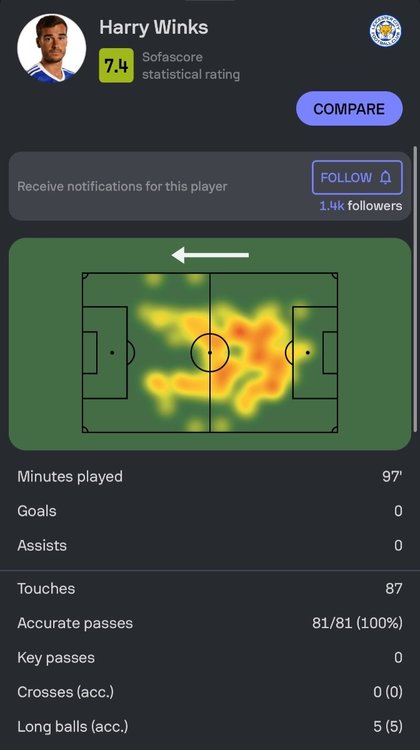Image resolution: width=420 pixels, height=750 pixels.
Task: Follow this player with FOLLOW button
Action: (357, 177)
